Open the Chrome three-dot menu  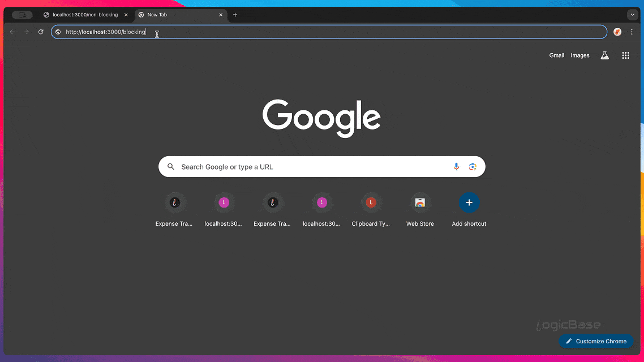[632, 32]
